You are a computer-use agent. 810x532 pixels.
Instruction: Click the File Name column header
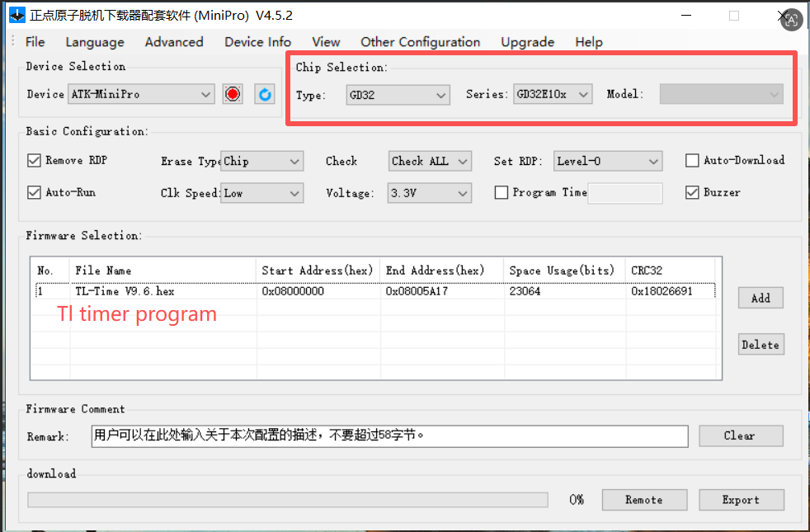pos(163,271)
